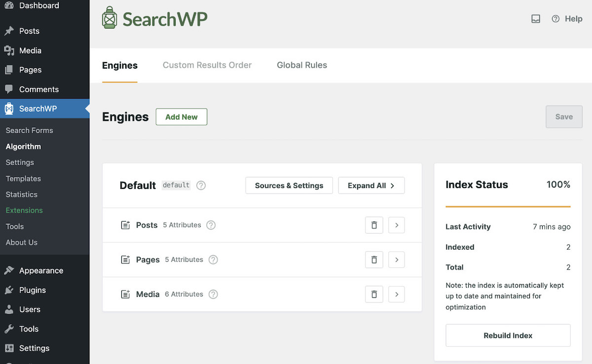
Task: Click the Dashboard gauge icon in sidebar
Action: (9, 5)
